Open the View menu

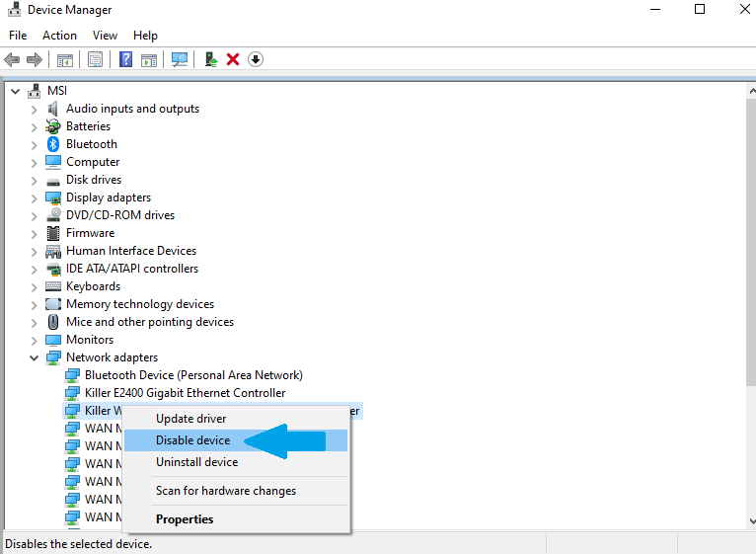tap(105, 36)
